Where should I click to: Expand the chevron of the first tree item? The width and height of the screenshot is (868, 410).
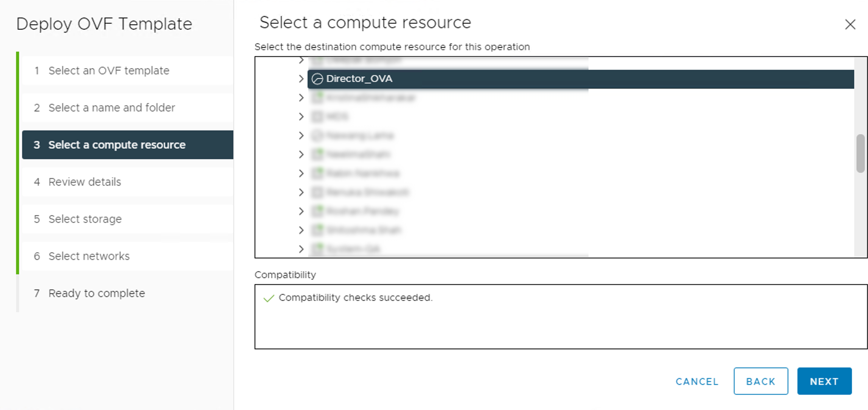click(301, 59)
